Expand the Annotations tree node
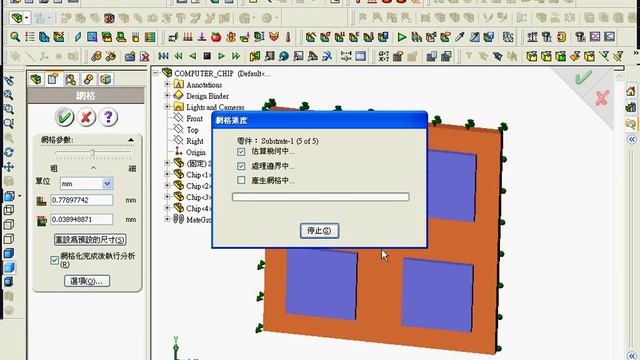The image size is (640, 360). point(167,84)
